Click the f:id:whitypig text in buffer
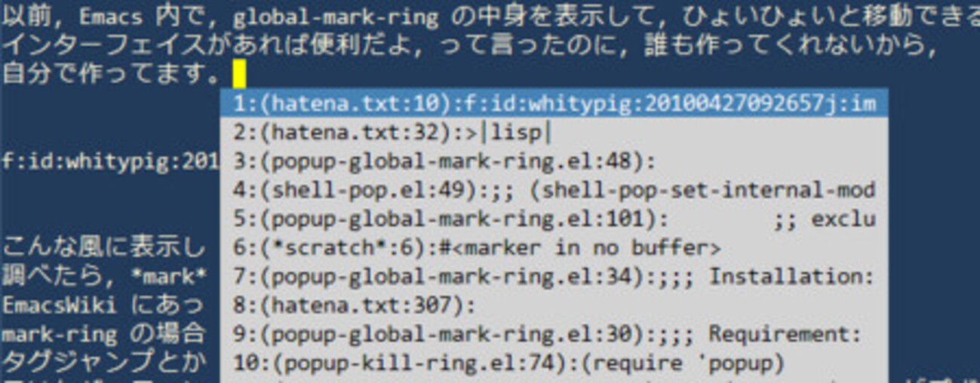This screenshot has width=980, height=383. 110,161
